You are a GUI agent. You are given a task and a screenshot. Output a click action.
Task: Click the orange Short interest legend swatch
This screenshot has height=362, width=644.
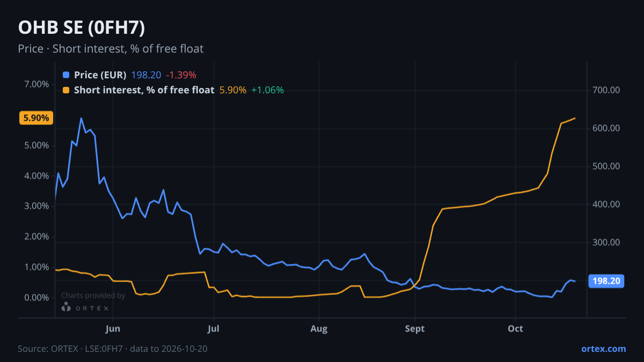[x=66, y=90]
